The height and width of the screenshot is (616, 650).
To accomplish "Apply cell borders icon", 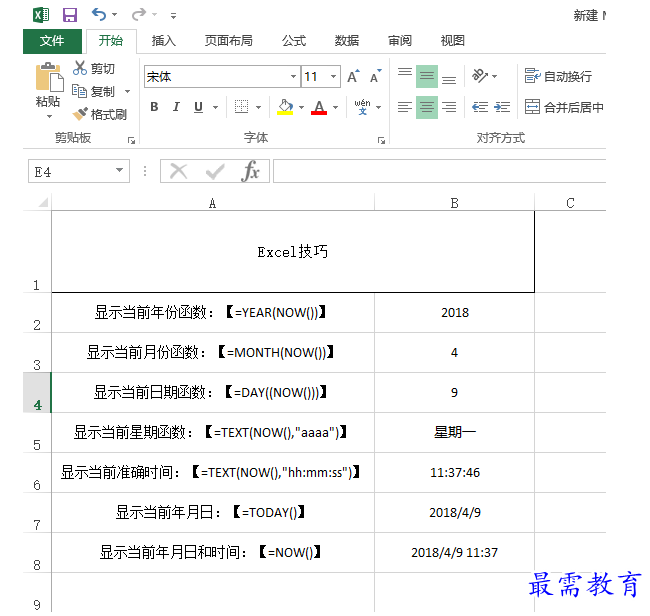I will 241,107.
